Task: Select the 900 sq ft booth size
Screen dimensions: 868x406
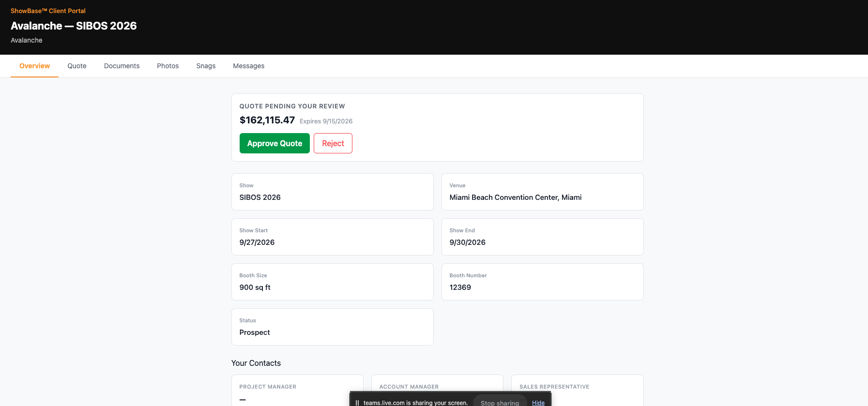Action: pyautogui.click(x=255, y=287)
